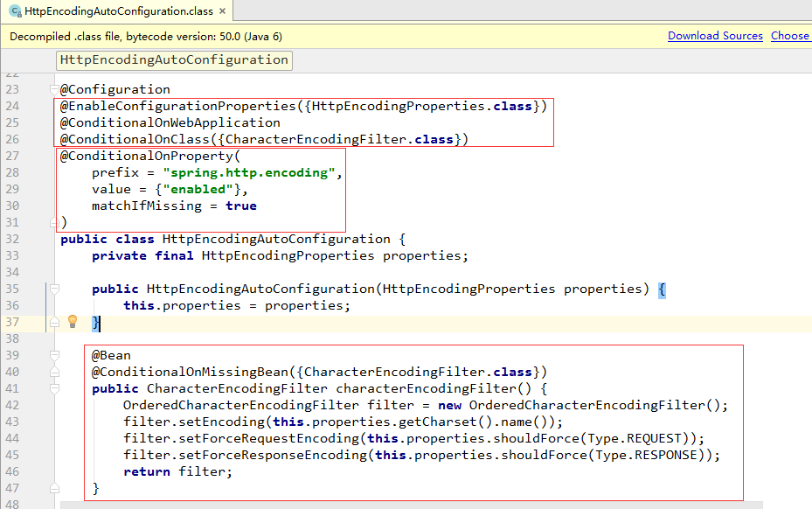Select the HttpEncodingAutoConfiguration.class tab
This screenshot has width=812, height=509.
click(x=119, y=10)
